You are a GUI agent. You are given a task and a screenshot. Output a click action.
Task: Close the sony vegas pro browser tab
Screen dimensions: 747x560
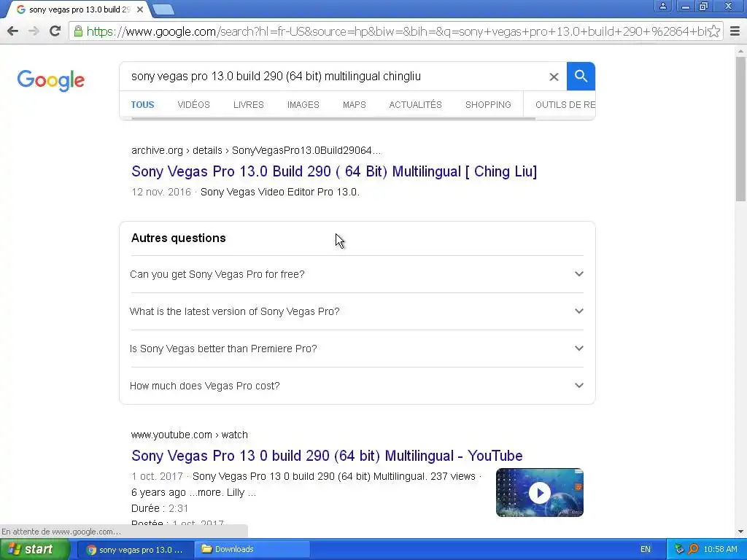(x=139, y=9)
